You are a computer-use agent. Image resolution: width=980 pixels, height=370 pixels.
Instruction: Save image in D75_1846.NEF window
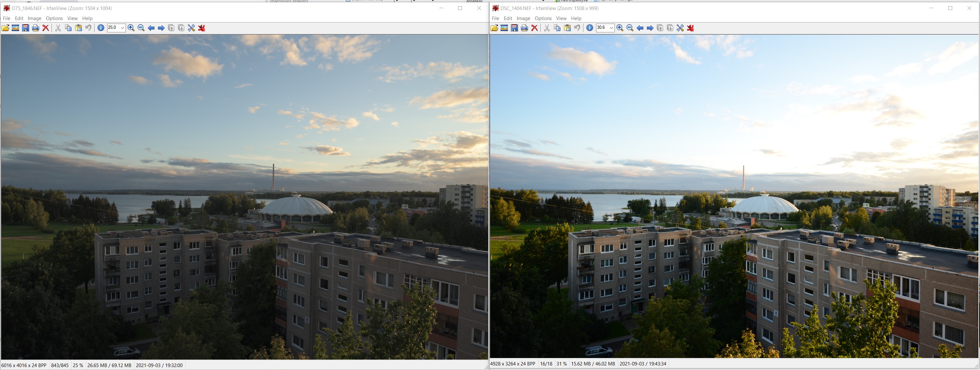pyautogui.click(x=26, y=28)
